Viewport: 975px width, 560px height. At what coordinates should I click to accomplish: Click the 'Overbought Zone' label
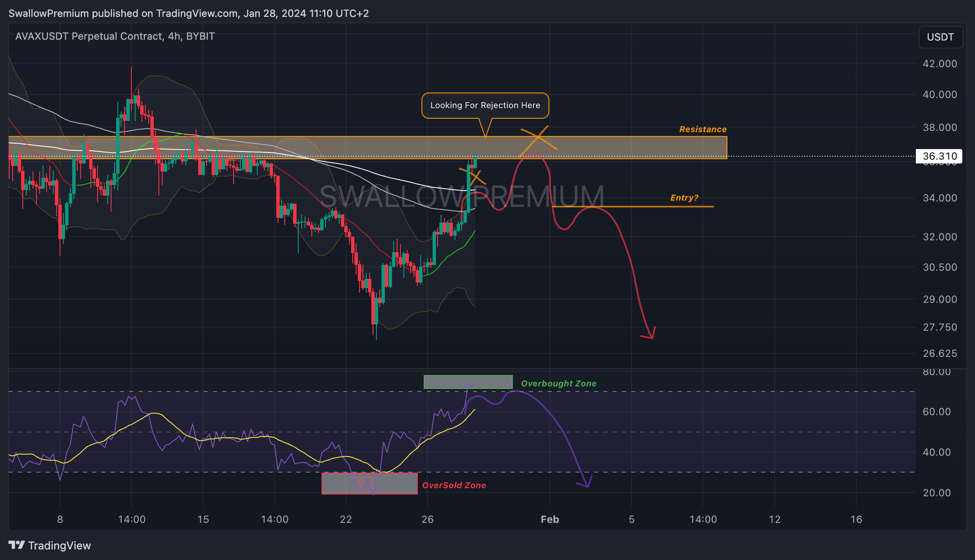coord(558,383)
